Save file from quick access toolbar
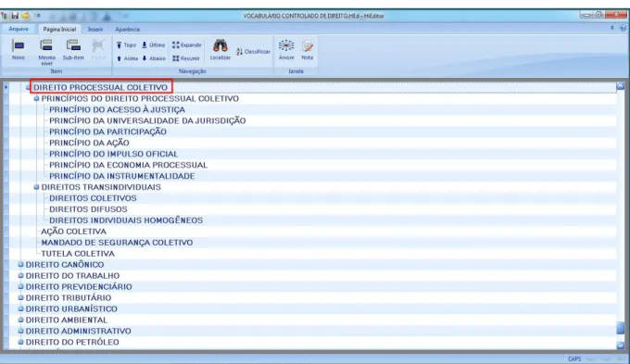Image resolution: width=630 pixels, height=364 pixels. 15,16
